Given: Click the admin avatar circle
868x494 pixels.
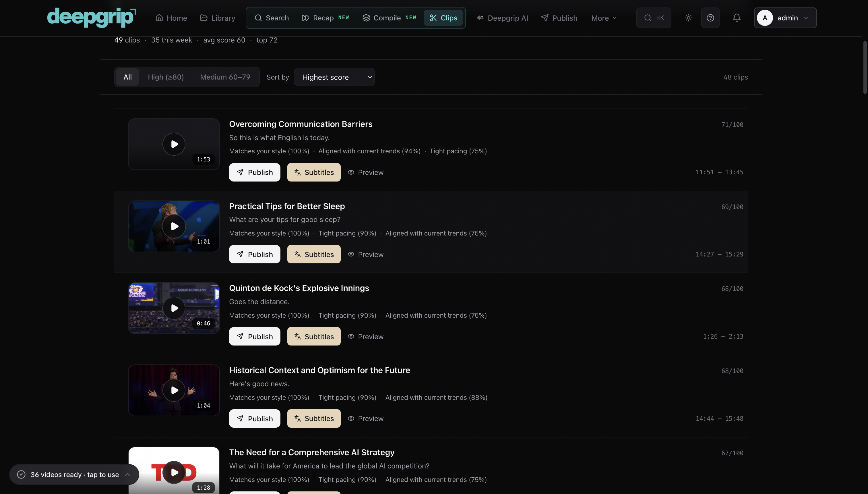Looking at the screenshot, I should (765, 18).
